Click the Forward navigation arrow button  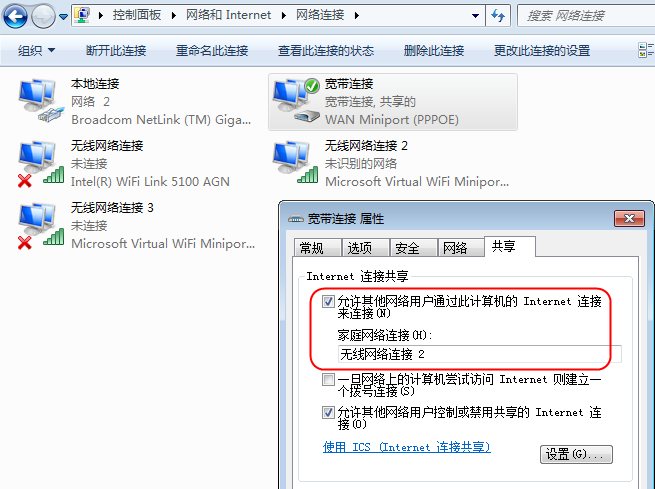[x=43, y=17]
